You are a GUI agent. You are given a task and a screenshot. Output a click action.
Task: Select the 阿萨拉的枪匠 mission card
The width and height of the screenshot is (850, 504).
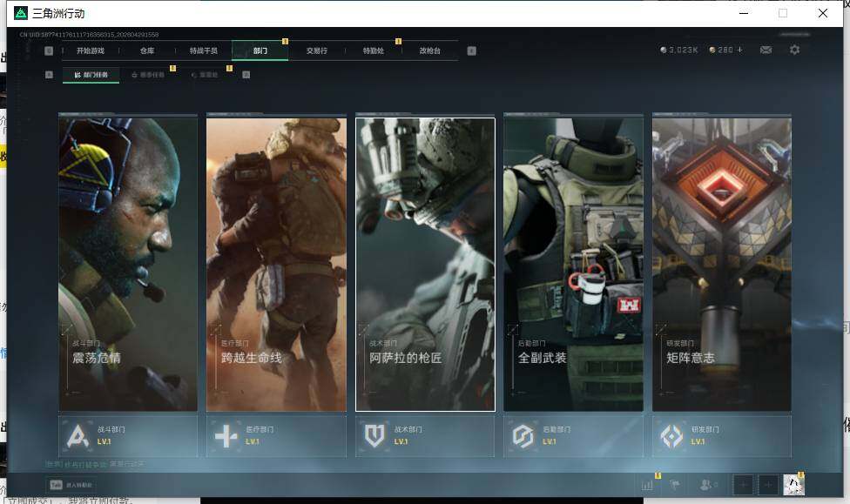coord(425,264)
